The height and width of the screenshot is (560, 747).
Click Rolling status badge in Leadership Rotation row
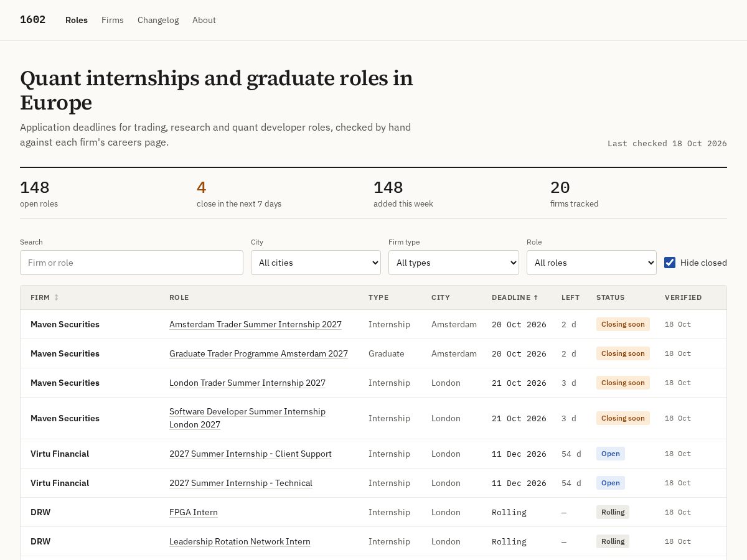(613, 541)
